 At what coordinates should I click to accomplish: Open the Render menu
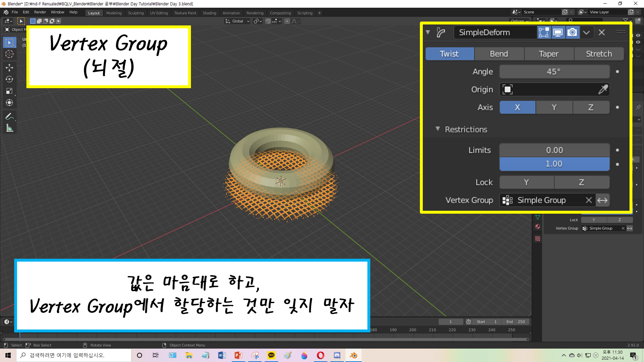[x=40, y=12]
